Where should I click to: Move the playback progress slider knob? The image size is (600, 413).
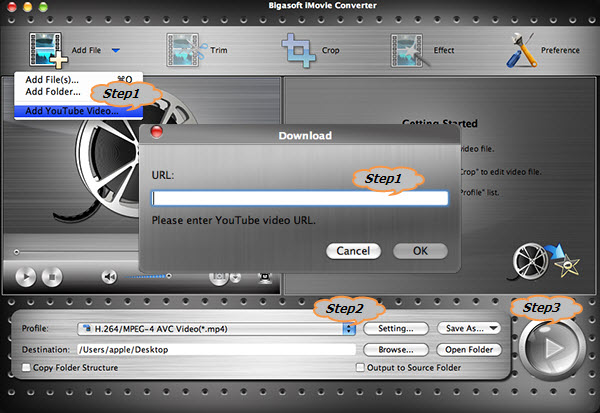click(x=16, y=252)
